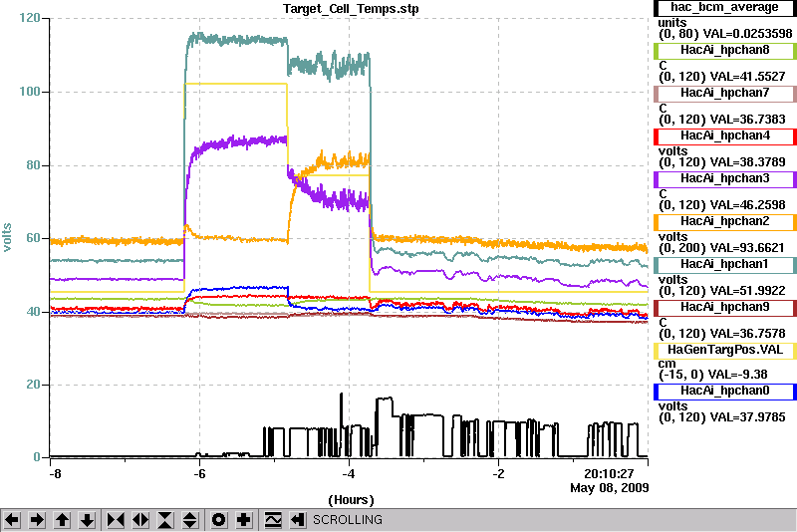Pan the graph left with the left arrow
The width and height of the screenshot is (797, 532).
click(x=12, y=520)
